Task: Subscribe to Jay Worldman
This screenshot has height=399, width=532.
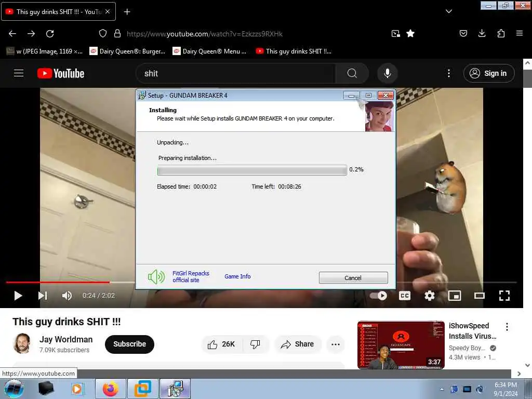Action: coord(129,344)
